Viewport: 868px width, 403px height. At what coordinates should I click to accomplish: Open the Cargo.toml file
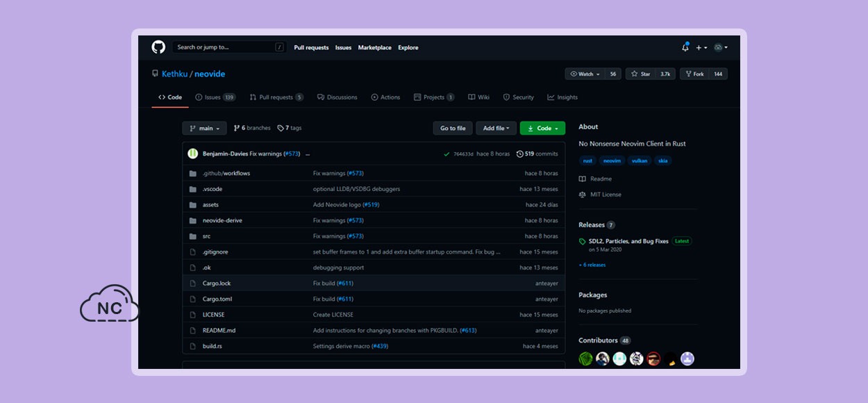tap(217, 299)
